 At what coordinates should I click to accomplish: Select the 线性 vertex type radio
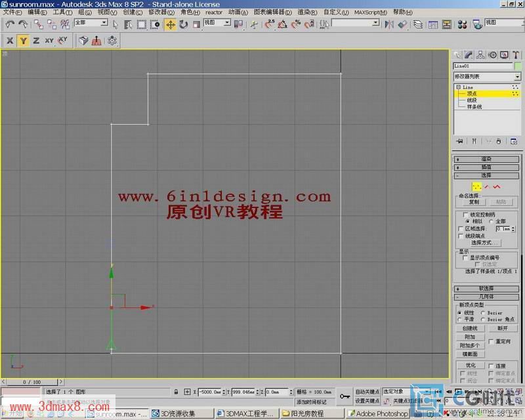click(460, 312)
